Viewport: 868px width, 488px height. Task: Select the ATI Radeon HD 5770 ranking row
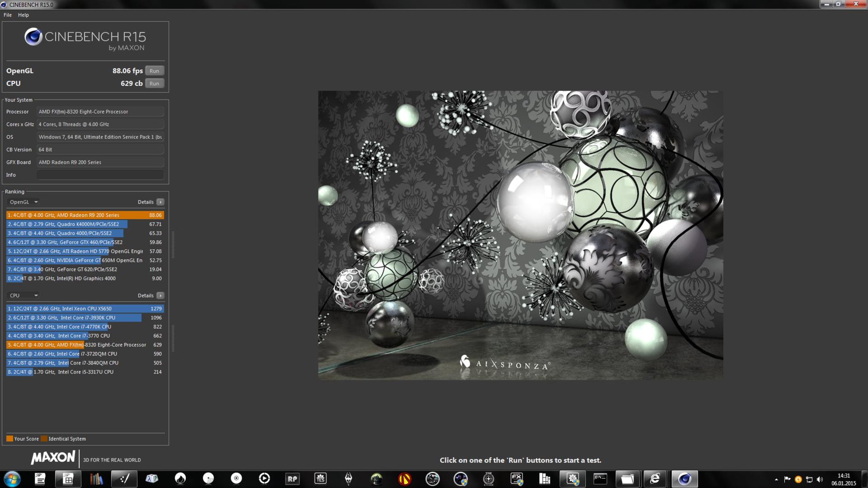[85, 251]
